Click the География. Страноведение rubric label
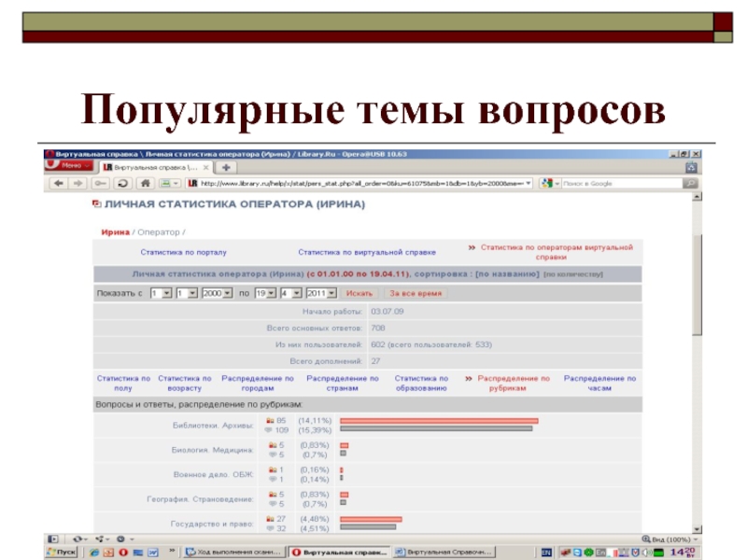Screen dimensions: 747x560 pos(200,499)
